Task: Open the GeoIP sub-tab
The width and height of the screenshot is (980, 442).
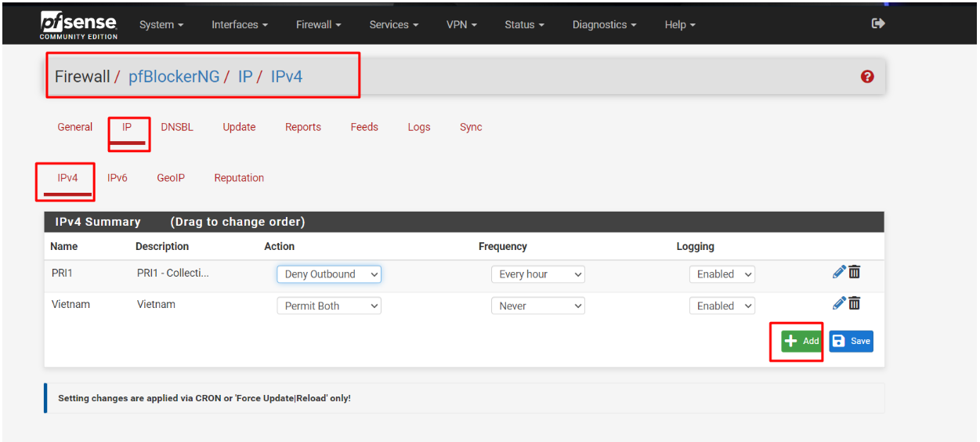Action: pos(171,178)
